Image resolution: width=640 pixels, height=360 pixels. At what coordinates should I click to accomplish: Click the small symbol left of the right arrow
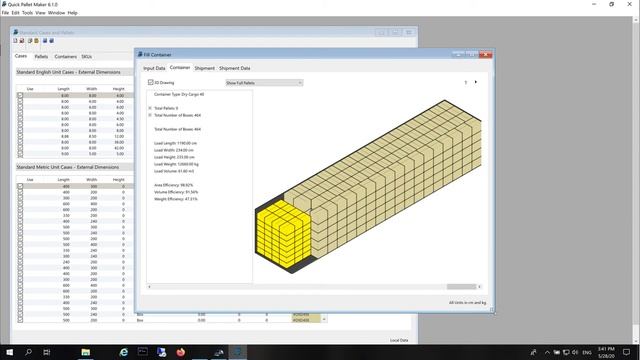[466, 82]
